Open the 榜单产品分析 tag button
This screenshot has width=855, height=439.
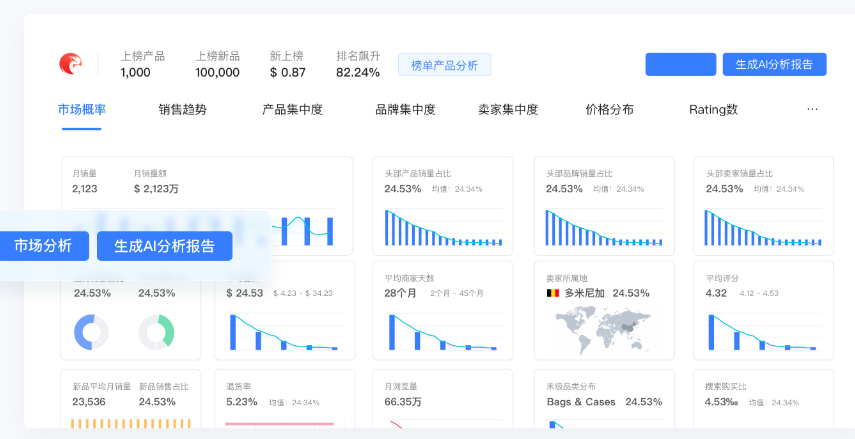(x=444, y=65)
